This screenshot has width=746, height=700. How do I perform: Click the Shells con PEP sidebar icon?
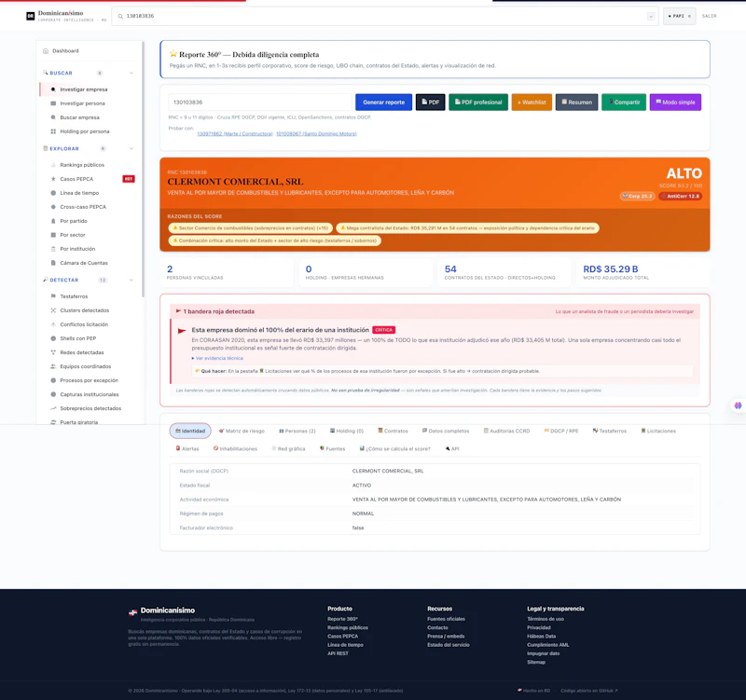pos(53,338)
